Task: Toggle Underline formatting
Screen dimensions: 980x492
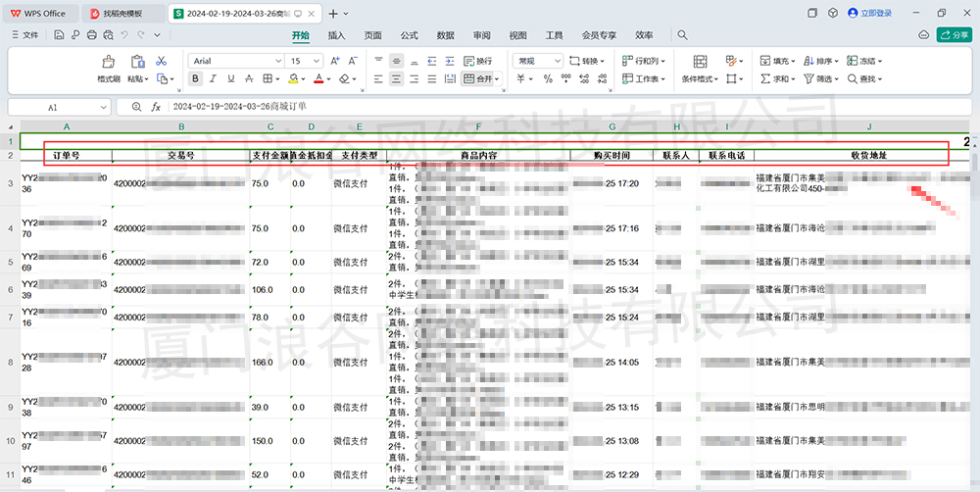Action: point(230,78)
